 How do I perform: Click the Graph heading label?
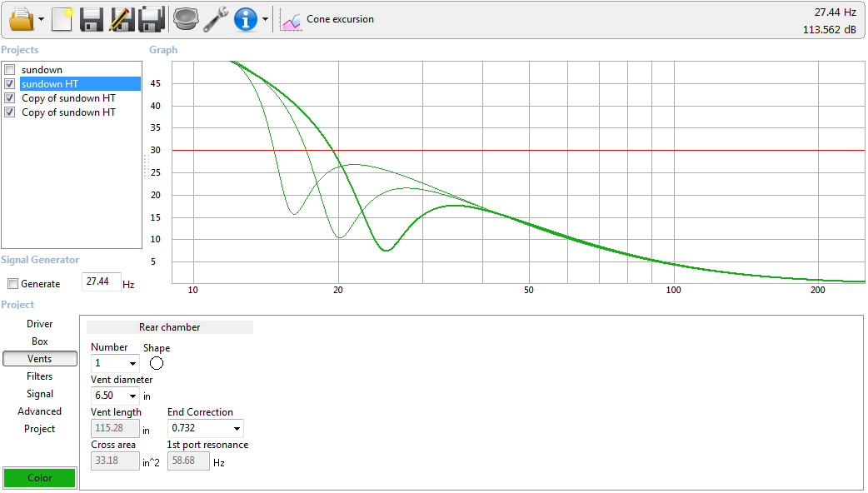pos(163,50)
